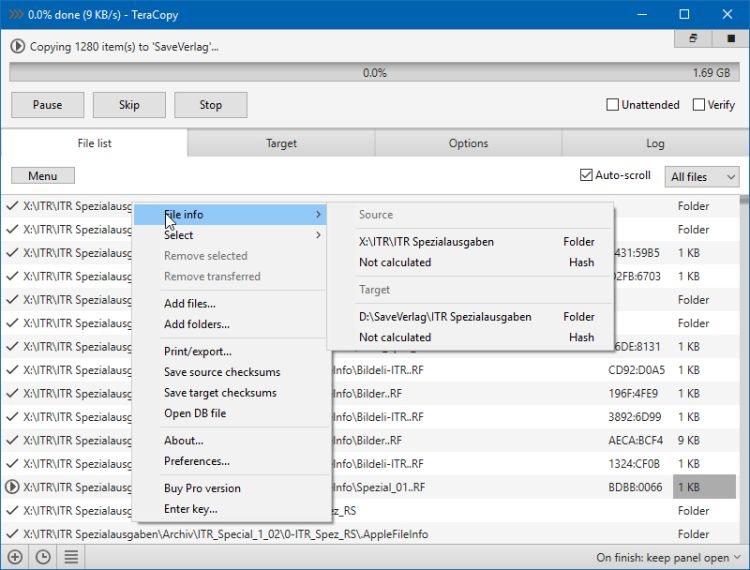Click the hash value BDBB:0066
750x570 pixels.
pyautogui.click(x=635, y=487)
